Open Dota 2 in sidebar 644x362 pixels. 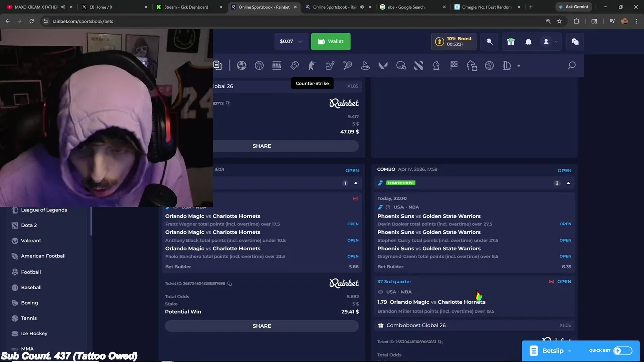(29, 225)
